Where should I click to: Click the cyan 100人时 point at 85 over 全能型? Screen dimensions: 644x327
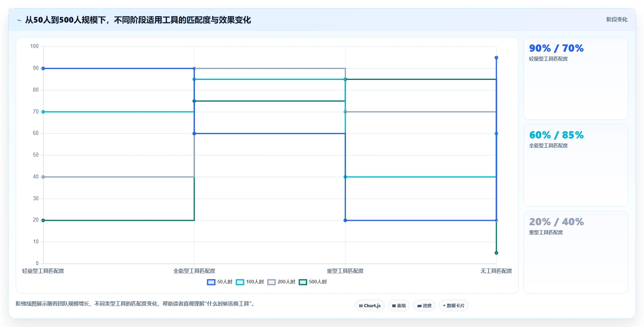pyautogui.click(x=194, y=80)
